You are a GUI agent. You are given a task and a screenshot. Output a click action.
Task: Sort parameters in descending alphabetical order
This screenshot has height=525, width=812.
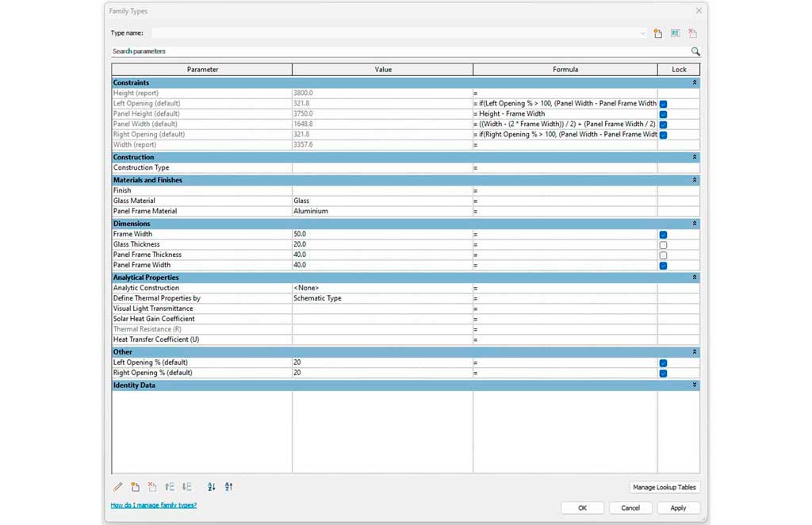coord(228,487)
